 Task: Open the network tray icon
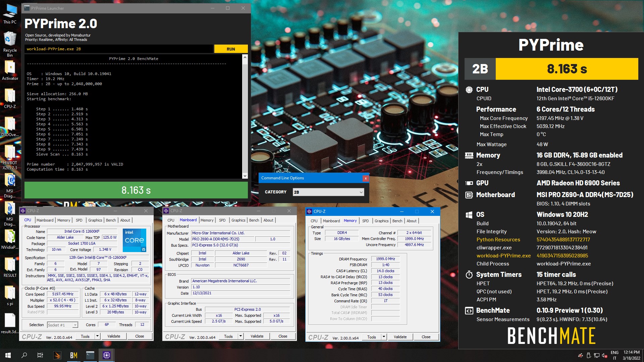pos(597,356)
